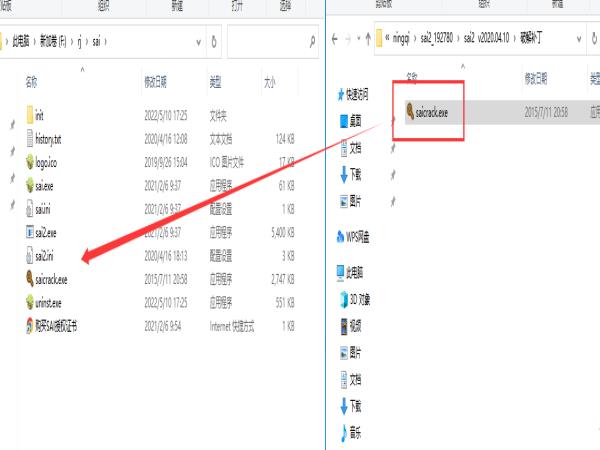Expand the chevron after sai2_192780 in path
This screenshot has width=600, height=450.
click(x=458, y=38)
